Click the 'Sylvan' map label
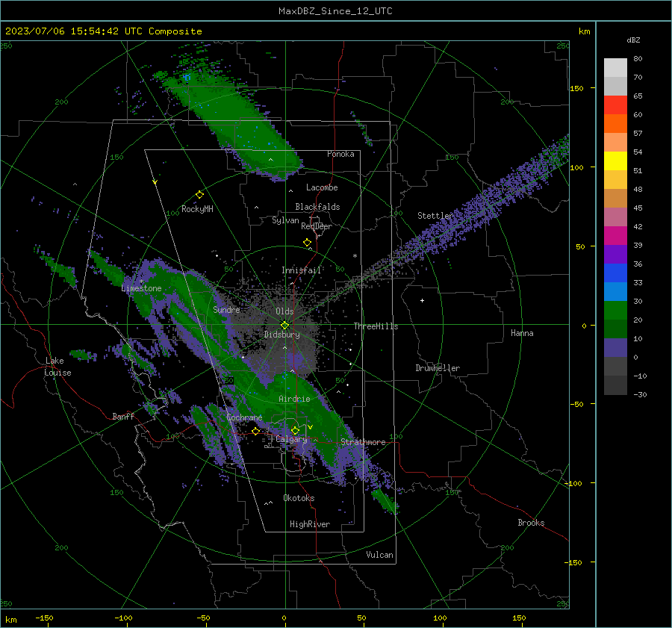The width and height of the screenshot is (672, 628). [x=285, y=220]
